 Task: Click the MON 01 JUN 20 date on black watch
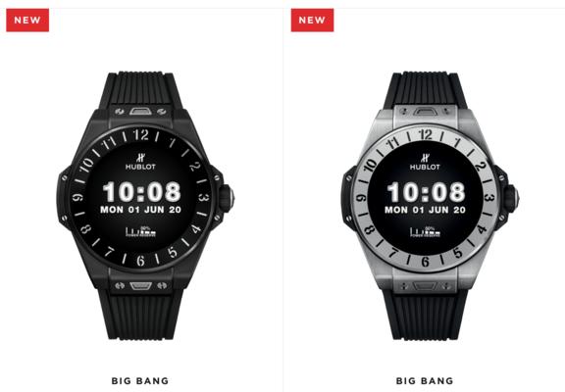pos(140,210)
